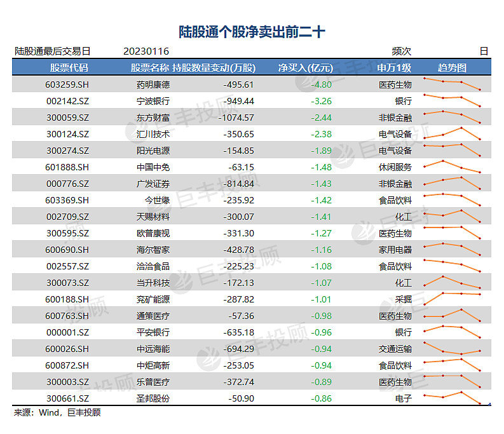Click the share change value -331.30
The width and height of the screenshot is (504, 434).
[x=239, y=233]
